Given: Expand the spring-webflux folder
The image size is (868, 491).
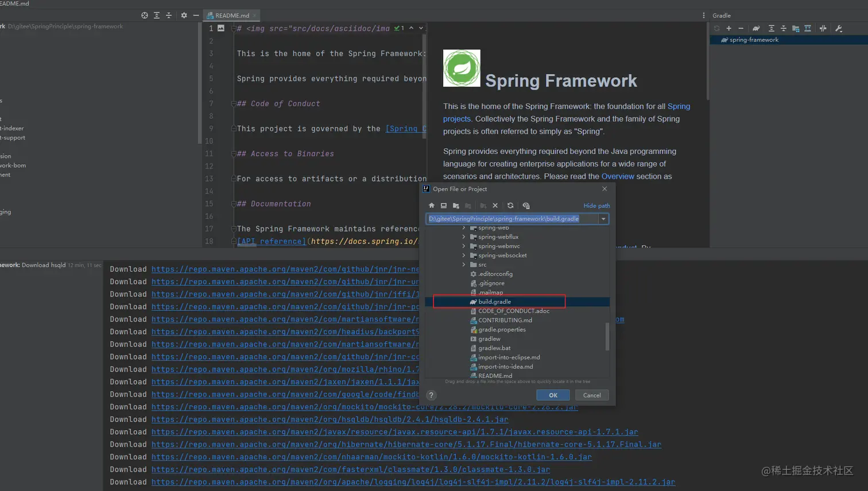Looking at the screenshot, I should [x=464, y=237].
